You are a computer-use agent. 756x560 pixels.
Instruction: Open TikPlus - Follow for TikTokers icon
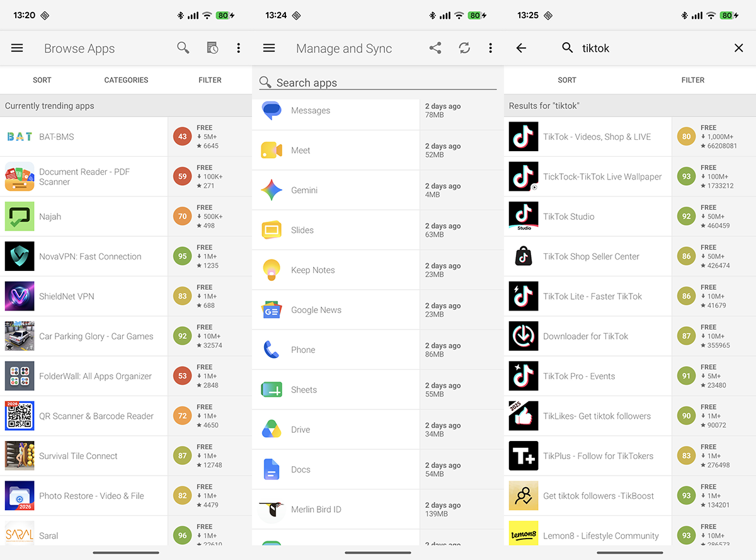point(524,456)
